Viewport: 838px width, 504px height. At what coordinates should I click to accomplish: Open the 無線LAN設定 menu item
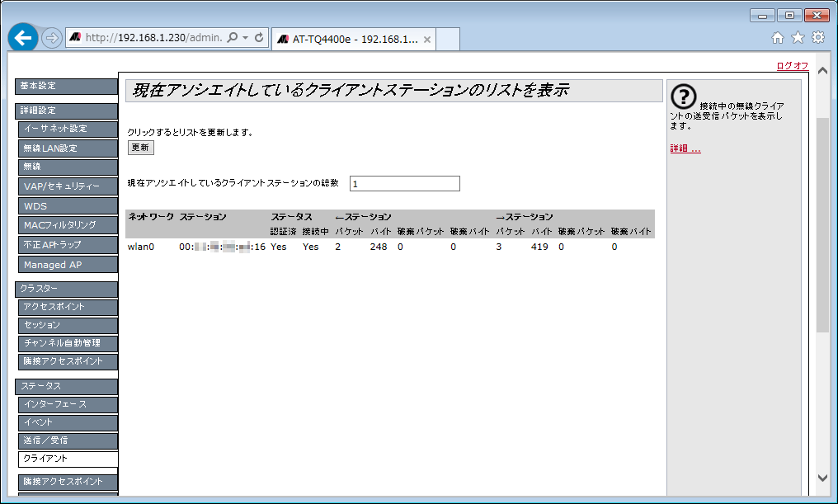click(x=68, y=148)
